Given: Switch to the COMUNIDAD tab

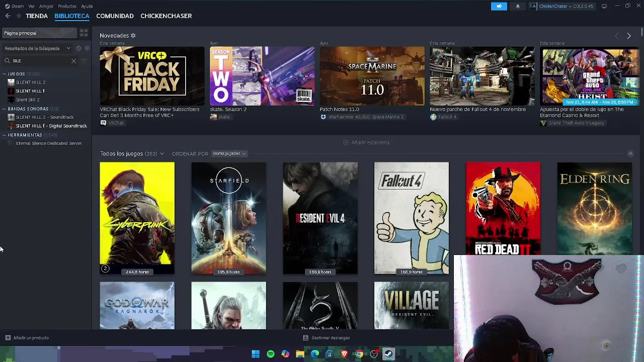Looking at the screenshot, I should 115,16.
